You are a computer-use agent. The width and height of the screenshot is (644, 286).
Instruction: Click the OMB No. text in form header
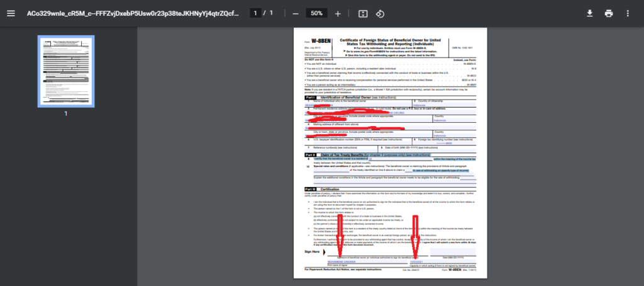pos(462,48)
